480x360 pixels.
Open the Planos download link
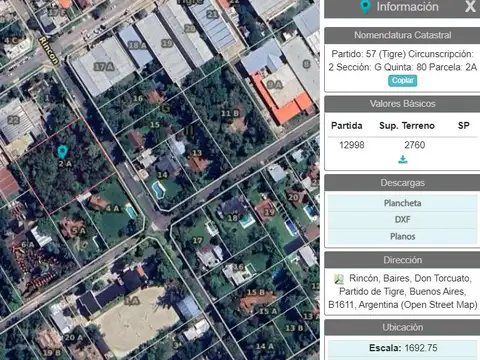pos(402,236)
